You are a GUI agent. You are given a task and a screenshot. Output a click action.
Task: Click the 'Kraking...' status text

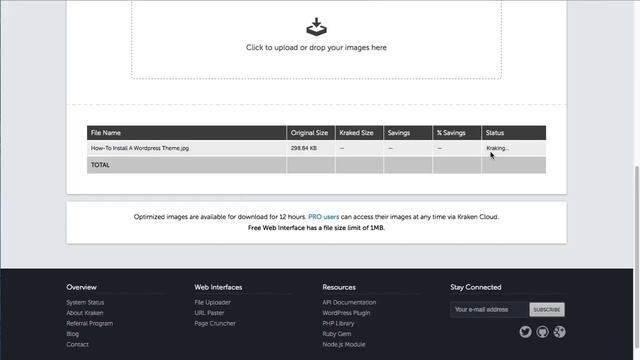[x=498, y=148]
